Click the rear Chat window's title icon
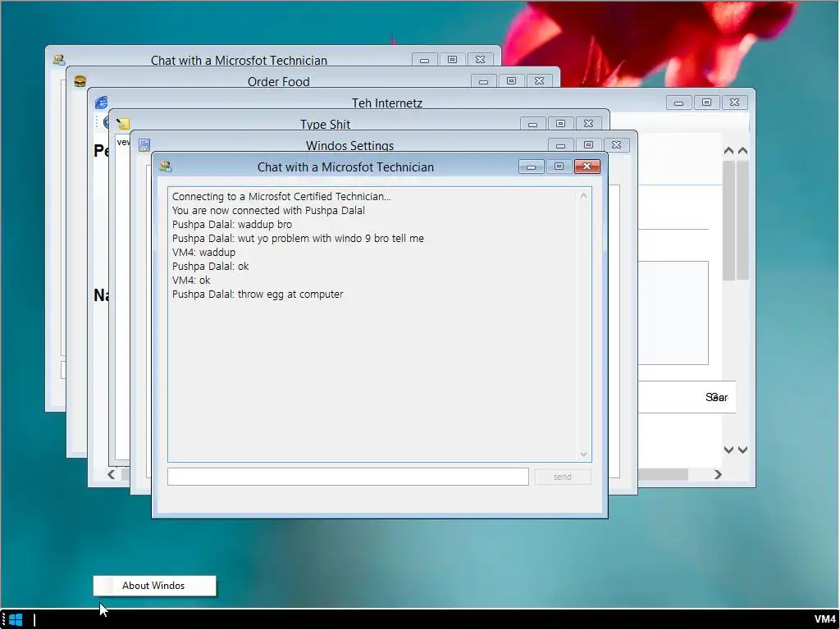This screenshot has width=840, height=630. tap(59, 60)
